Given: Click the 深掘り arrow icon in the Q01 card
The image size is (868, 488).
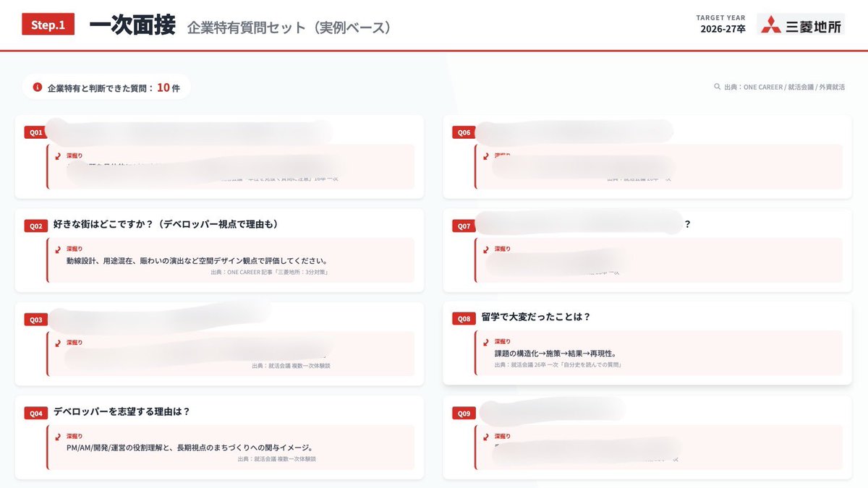Looking at the screenshot, I should [x=58, y=155].
